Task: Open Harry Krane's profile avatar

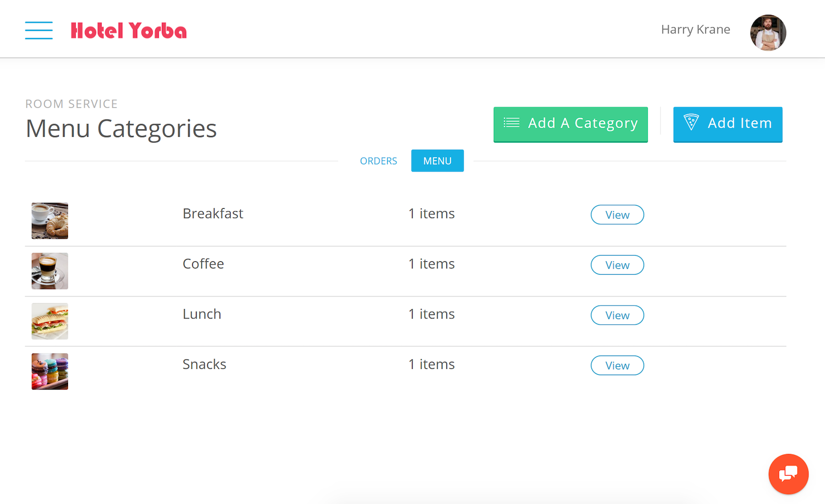Action: 768,32
